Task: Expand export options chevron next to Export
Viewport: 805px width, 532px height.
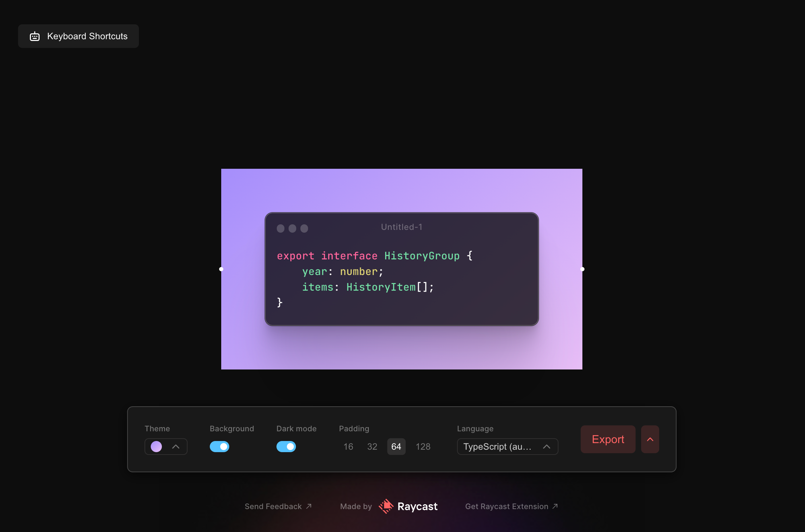Action: point(650,439)
